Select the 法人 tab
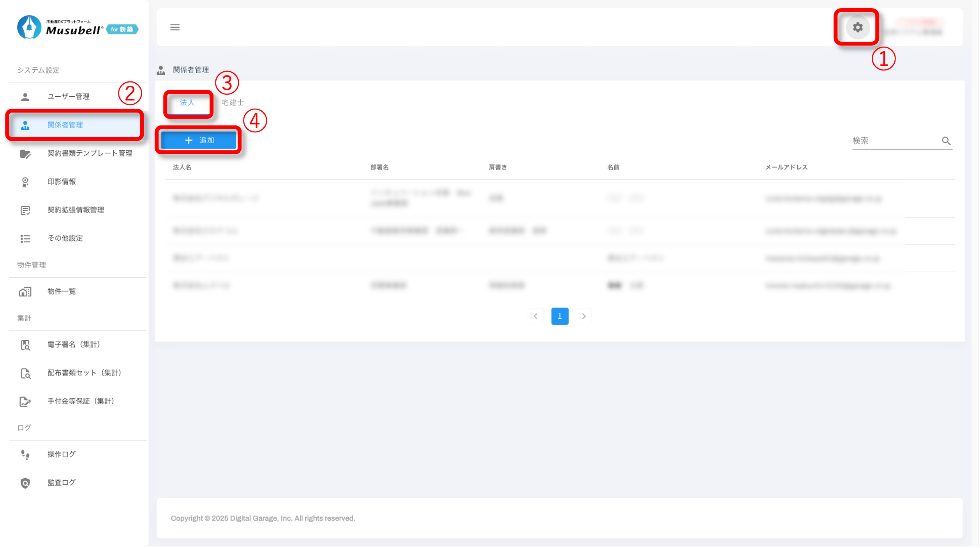 pyautogui.click(x=187, y=103)
